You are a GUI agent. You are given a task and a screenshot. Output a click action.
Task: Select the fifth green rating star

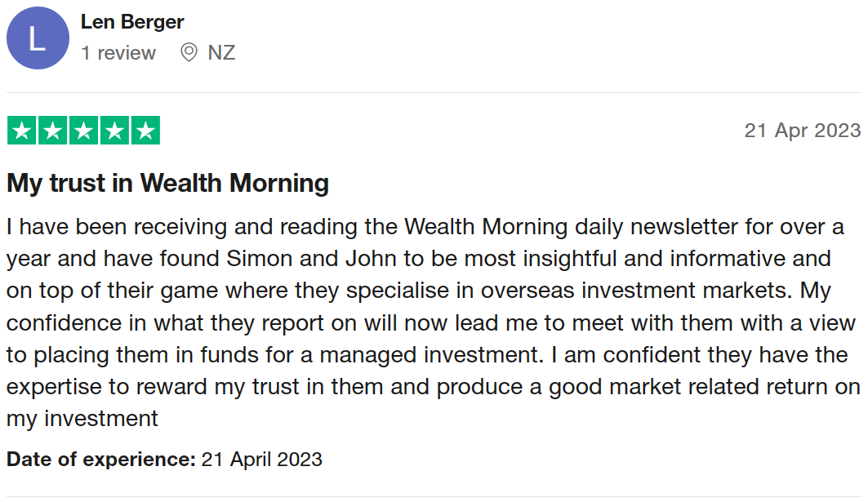pyautogui.click(x=145, y=130)
